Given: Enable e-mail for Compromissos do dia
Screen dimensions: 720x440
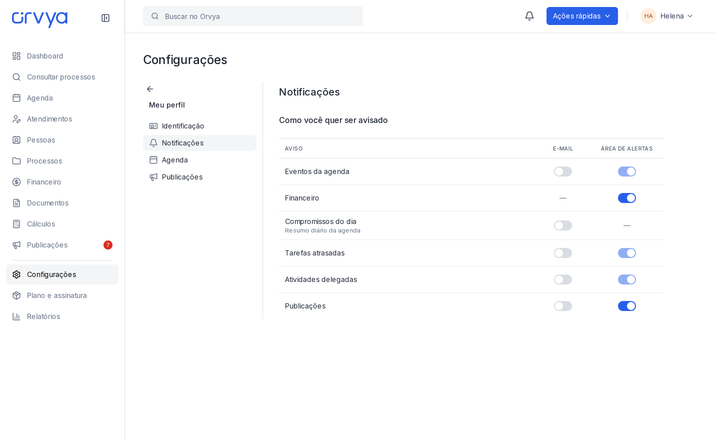Looking at the screenshot, I should pyautogui.click(x=562, y=226).
